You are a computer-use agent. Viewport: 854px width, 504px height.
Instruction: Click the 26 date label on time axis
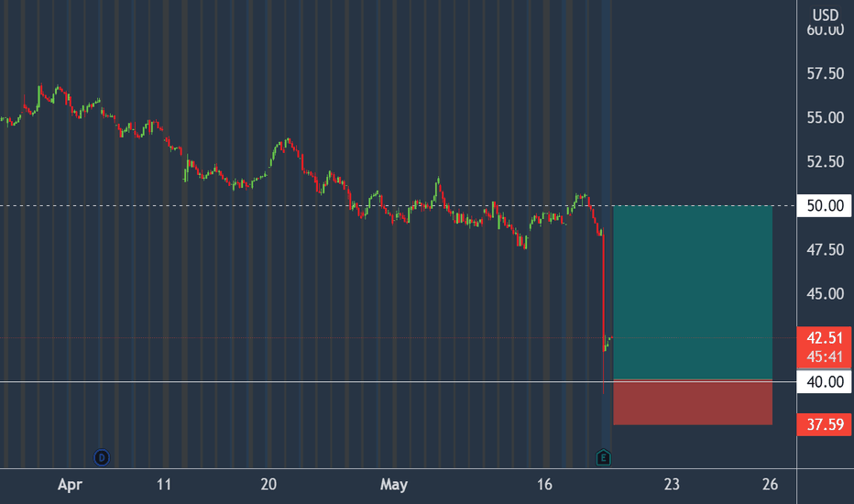(x=770, y=485)
